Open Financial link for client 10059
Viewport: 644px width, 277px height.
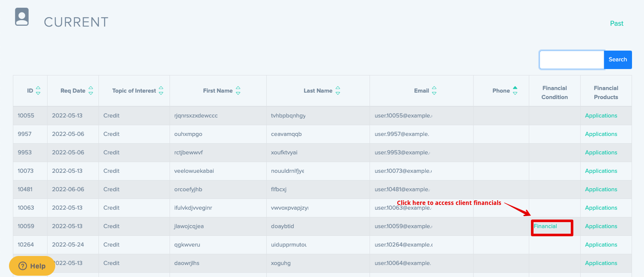pos(545,226)
